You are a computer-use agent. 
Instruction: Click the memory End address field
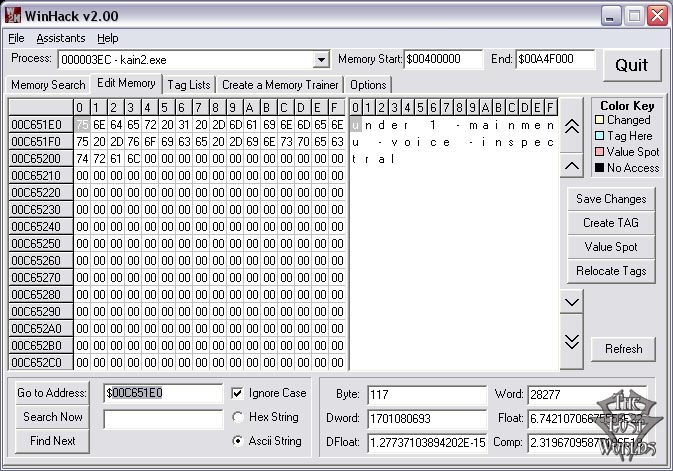tap(555, 59)
